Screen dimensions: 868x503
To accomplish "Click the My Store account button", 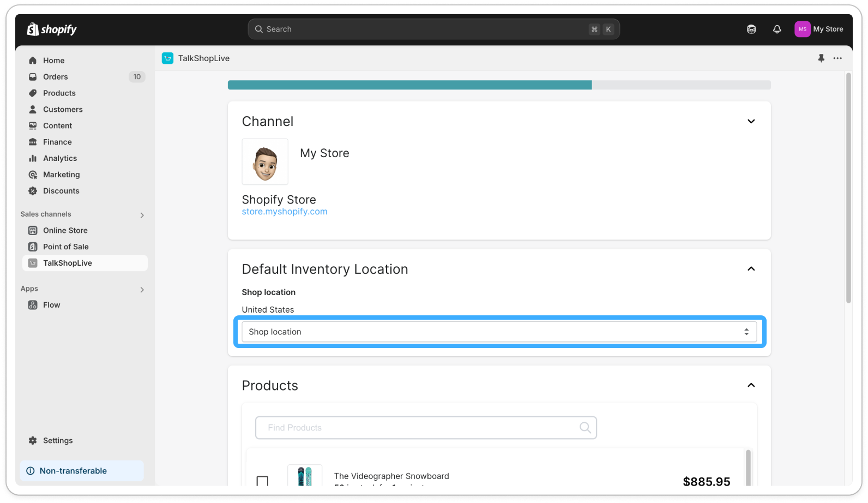I will (819, 29).
